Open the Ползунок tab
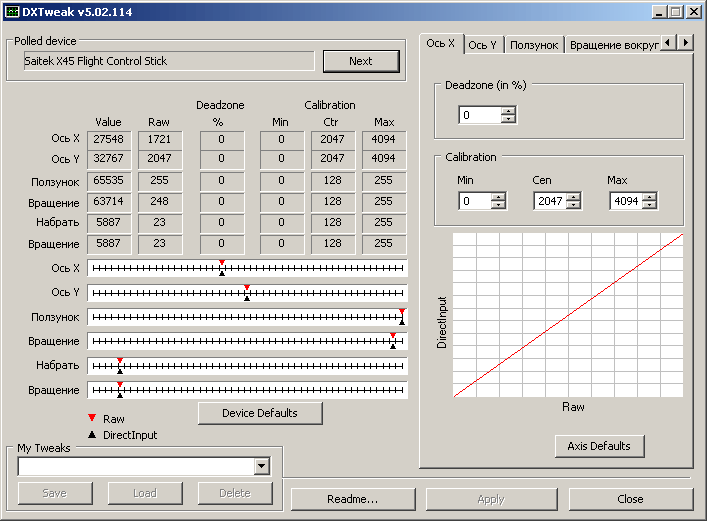707x521 pixels. coord(534,45)
